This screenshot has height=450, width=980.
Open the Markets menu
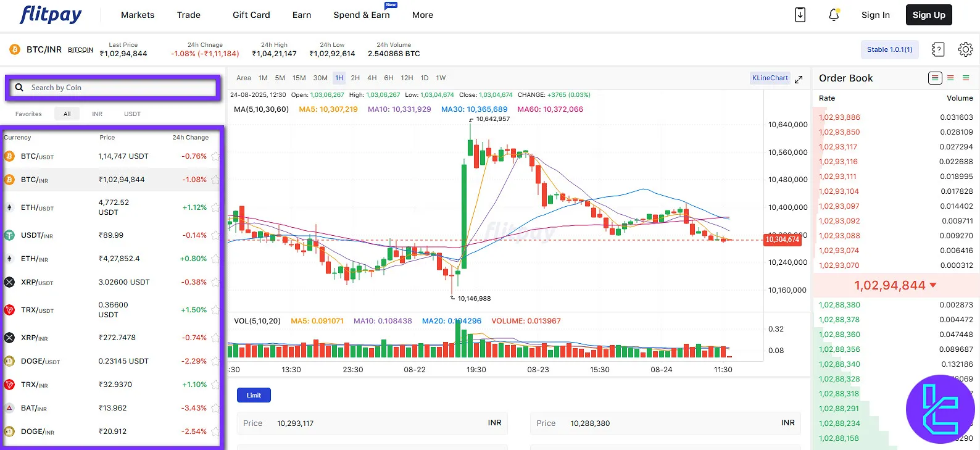pyautogui.click(x=138, y=15)
